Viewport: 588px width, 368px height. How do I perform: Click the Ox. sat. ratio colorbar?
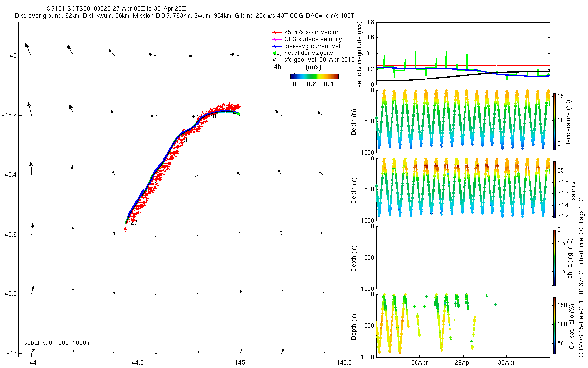[x=554, y=324]
